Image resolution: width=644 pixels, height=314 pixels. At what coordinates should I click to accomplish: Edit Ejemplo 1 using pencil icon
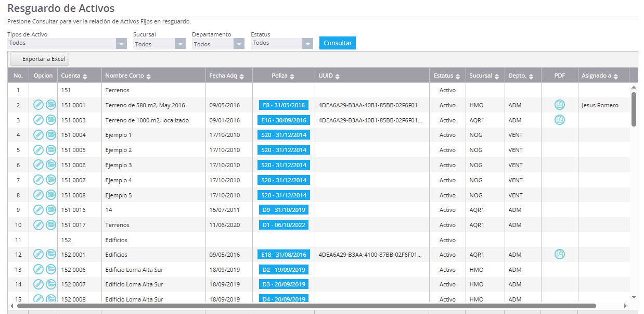pyautogui.click(x=38, y=135)
